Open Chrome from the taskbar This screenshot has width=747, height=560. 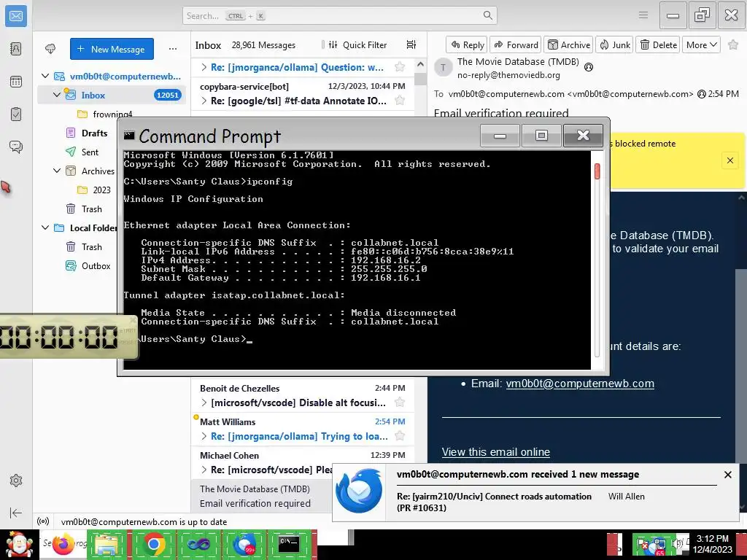point(153,544)
